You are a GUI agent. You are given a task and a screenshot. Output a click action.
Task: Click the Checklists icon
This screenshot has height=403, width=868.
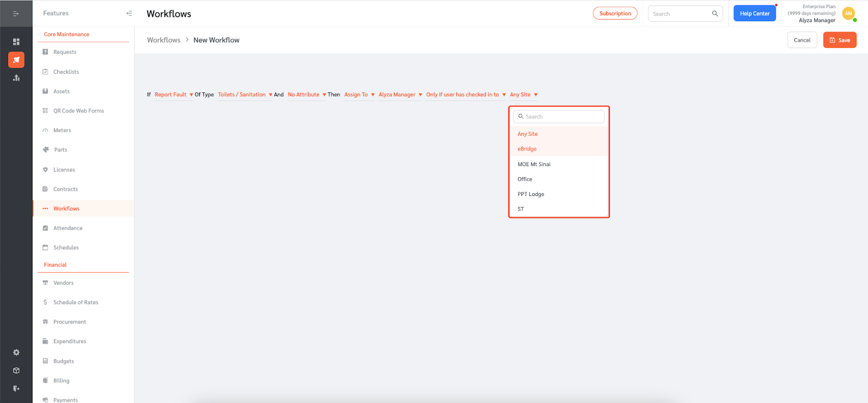tap(46, 72)
